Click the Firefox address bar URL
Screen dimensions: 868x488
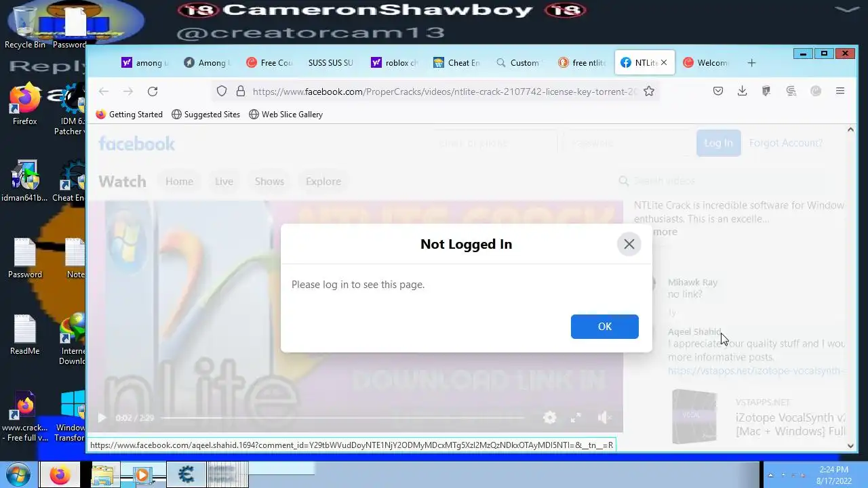444,91
